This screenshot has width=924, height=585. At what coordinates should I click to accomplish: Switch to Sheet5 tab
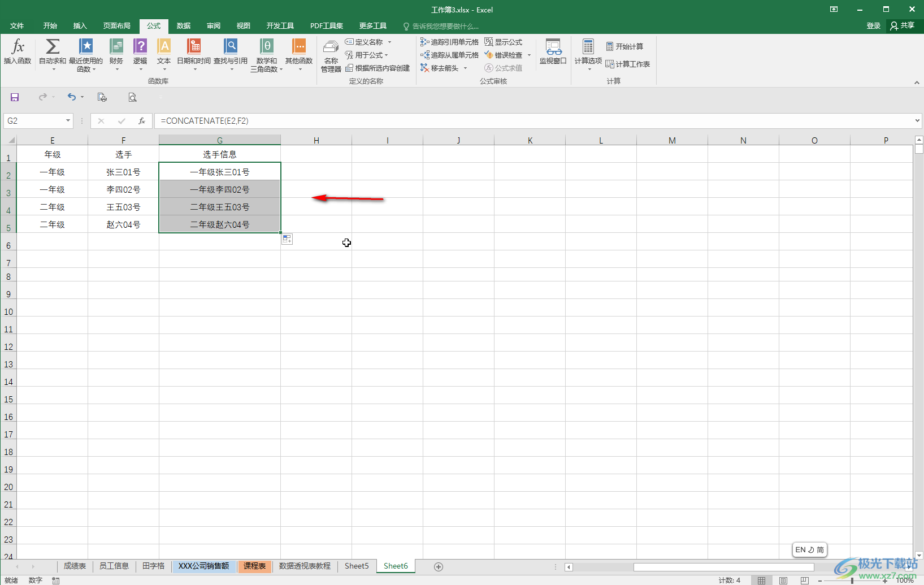click(357, 566)
